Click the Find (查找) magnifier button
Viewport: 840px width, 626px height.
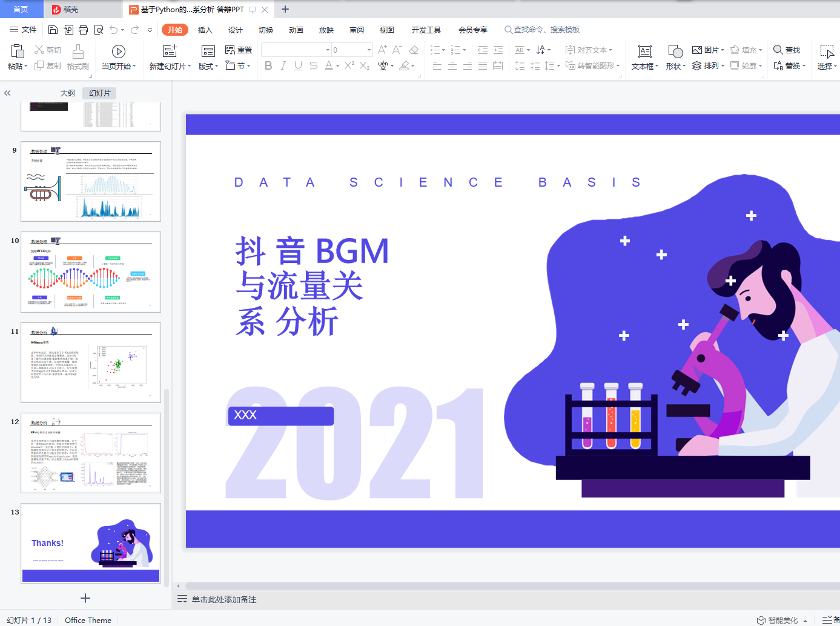[787, 50]
